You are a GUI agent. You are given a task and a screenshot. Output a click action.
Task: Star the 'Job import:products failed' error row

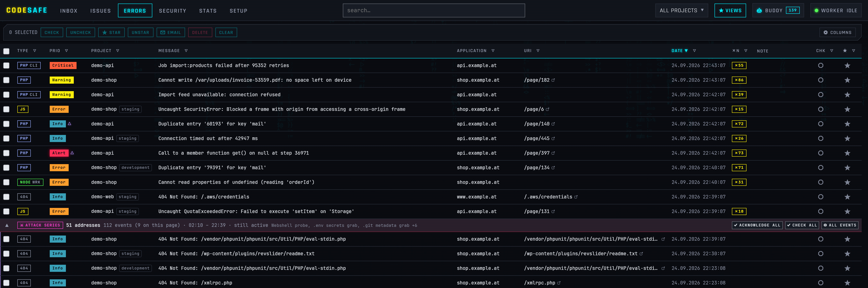coord(847,65)
